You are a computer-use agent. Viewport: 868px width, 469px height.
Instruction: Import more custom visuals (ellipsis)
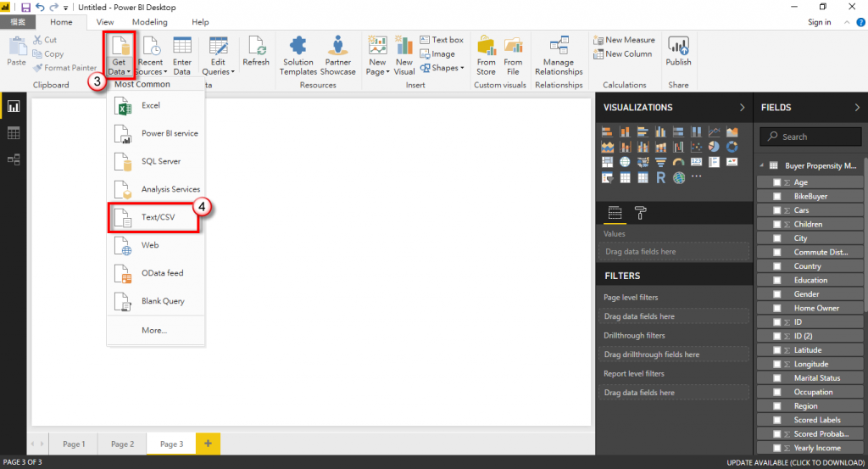coord(697,176)
